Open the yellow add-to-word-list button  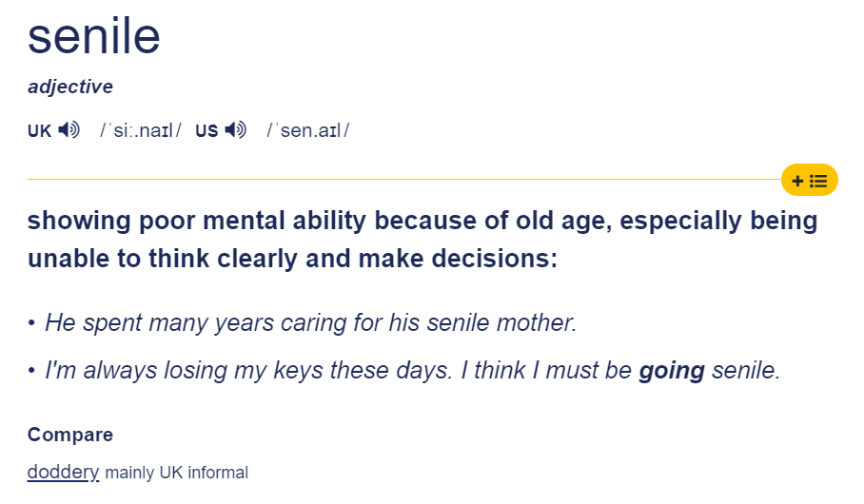point(810,180)
